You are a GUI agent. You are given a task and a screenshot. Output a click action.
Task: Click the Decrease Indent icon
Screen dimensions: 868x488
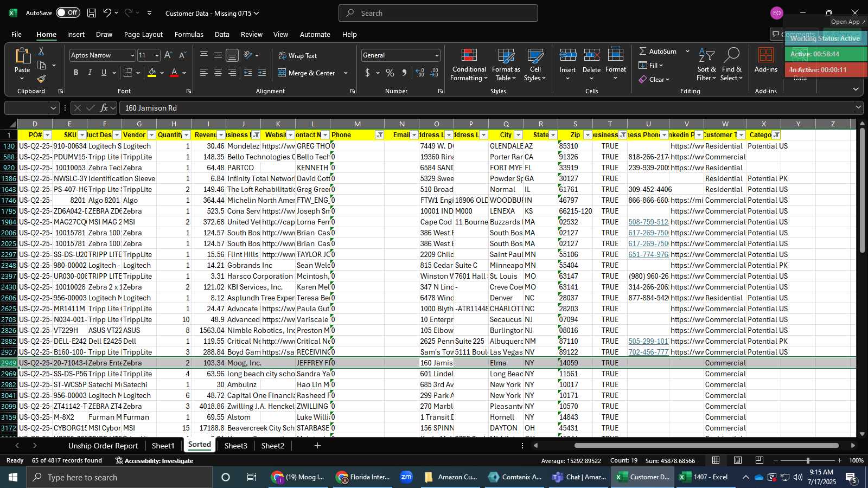(248, 73)
